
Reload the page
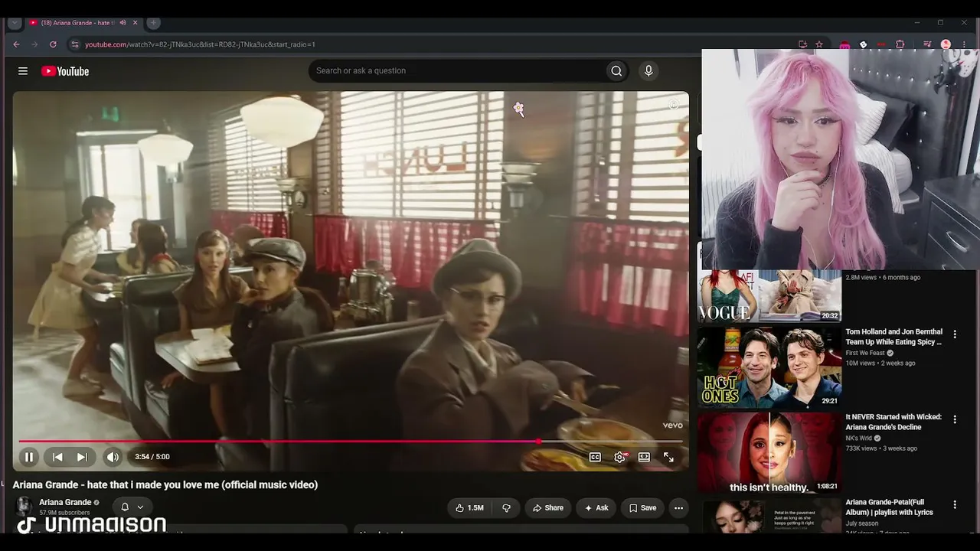pyautogui.click(x=53, y=44)
